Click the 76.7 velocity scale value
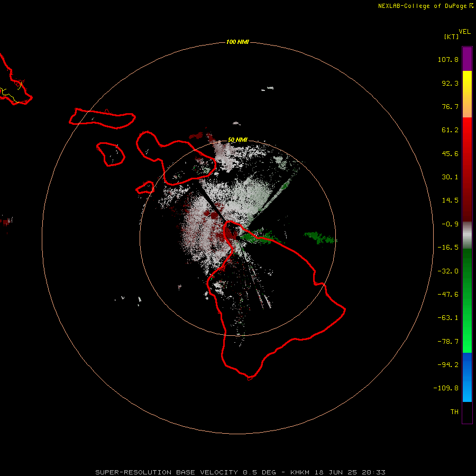This screenshot has width=476, height=476. (x=450, y=106)
